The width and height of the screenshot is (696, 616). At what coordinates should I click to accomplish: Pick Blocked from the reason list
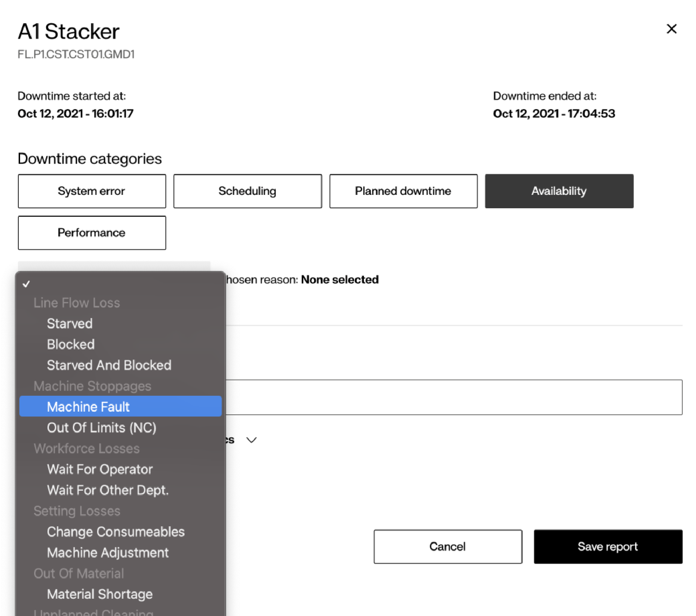[71, 344]
